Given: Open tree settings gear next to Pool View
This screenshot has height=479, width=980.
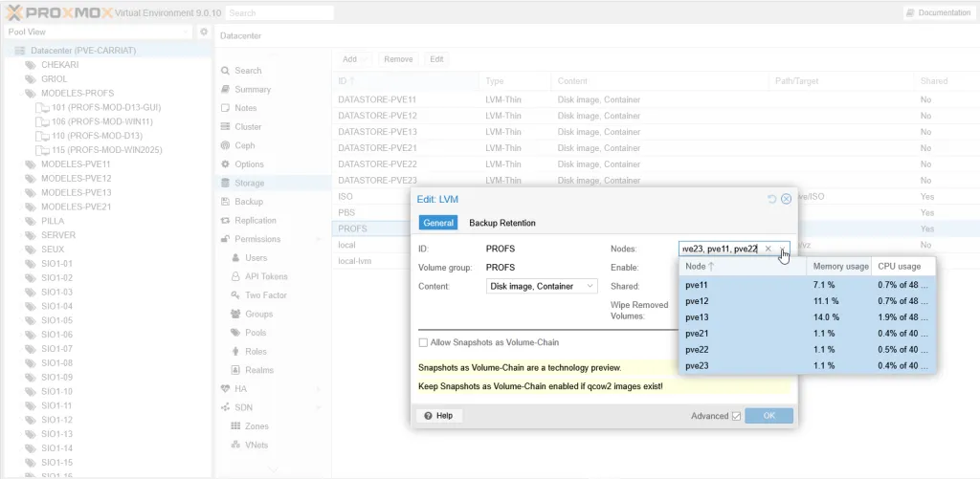Looking at the screenshot, I should pyautogui.click(x=204, y=32).
